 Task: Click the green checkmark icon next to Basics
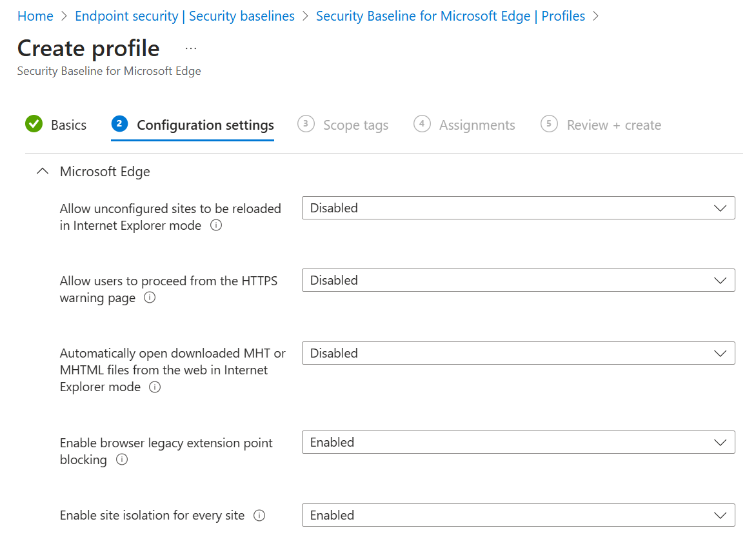tap(34, 124)
